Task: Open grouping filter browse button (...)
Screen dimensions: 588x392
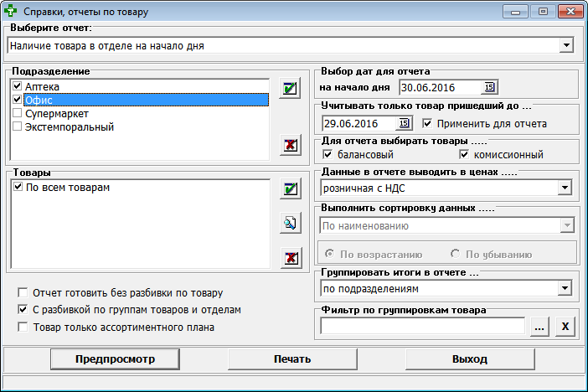Action: pos(540,328)
